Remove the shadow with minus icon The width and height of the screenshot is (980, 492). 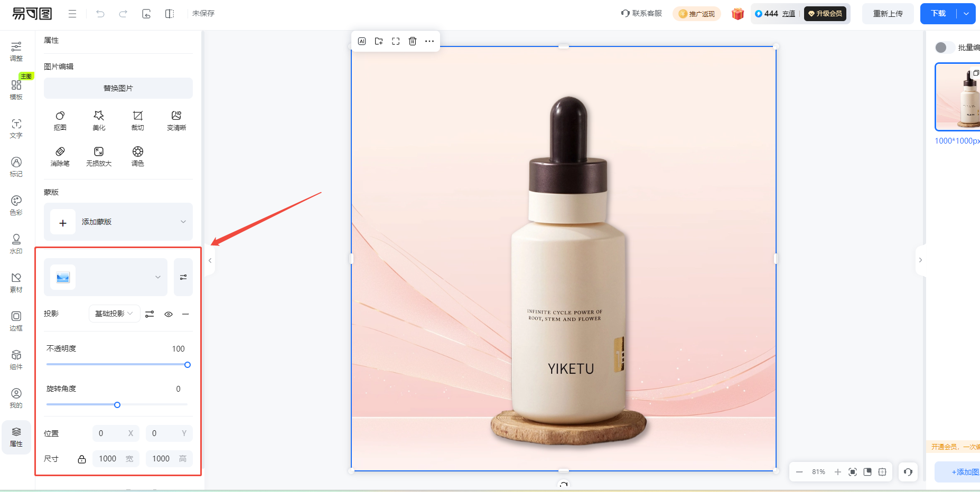(x=185, y=314)
